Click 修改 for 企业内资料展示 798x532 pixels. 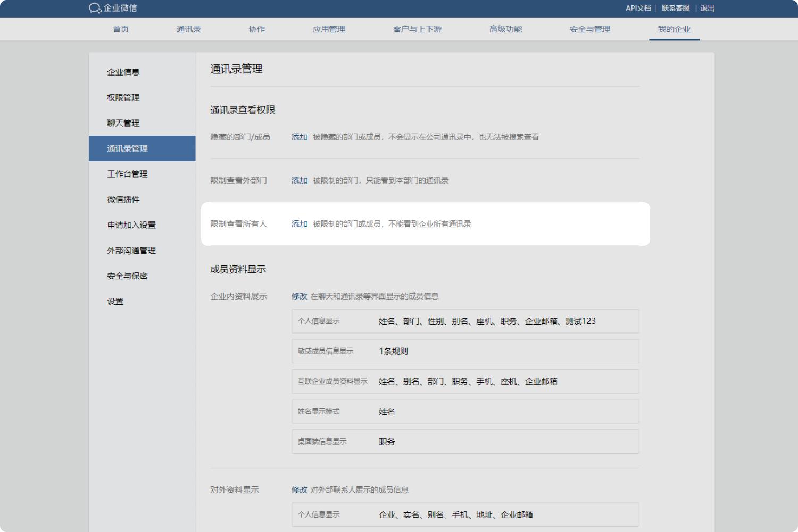[x=299, y=296]
